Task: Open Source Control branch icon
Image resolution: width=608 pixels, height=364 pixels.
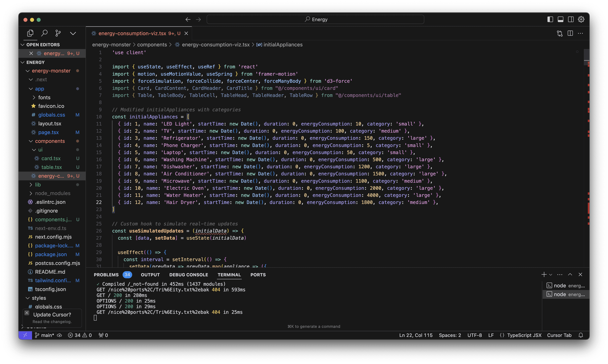Action: (58, 33)
